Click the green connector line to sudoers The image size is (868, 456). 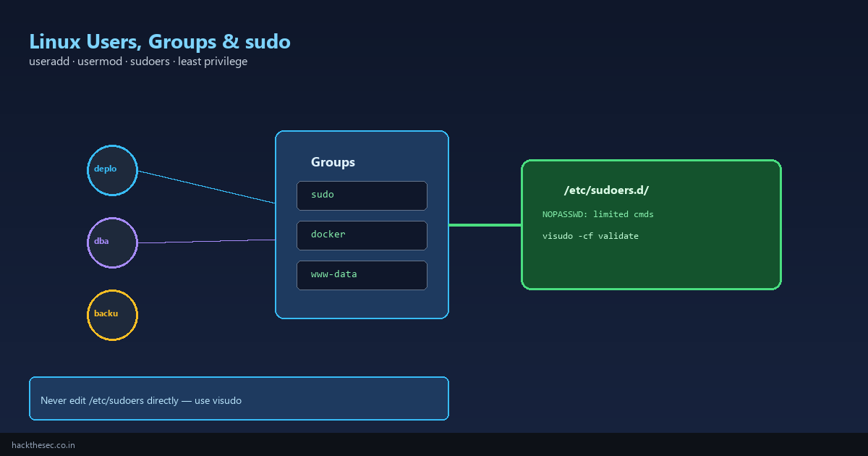(485, 225)
